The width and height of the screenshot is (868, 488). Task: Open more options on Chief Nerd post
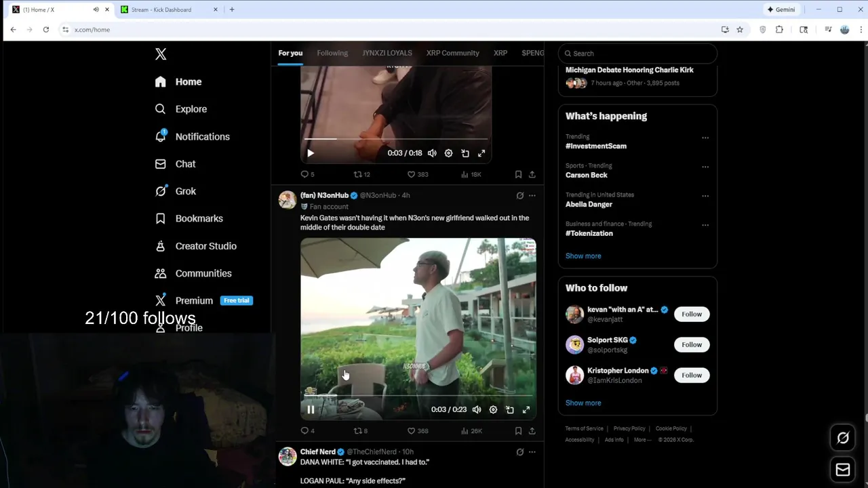click(532, 451)
